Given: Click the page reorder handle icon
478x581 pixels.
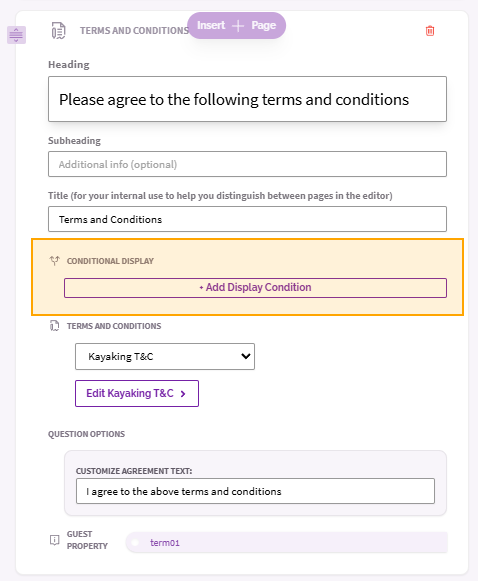Looking at the screenshot, I should click(x=16, y=35).
